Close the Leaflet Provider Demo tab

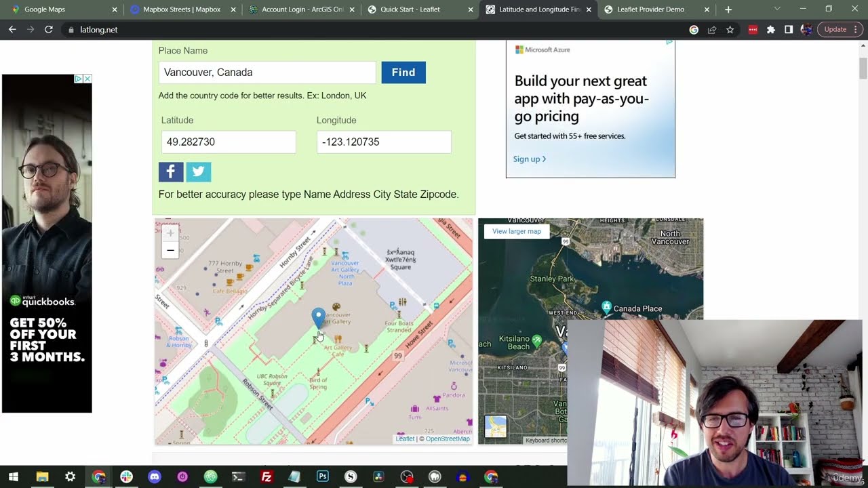tap(707, 9)
